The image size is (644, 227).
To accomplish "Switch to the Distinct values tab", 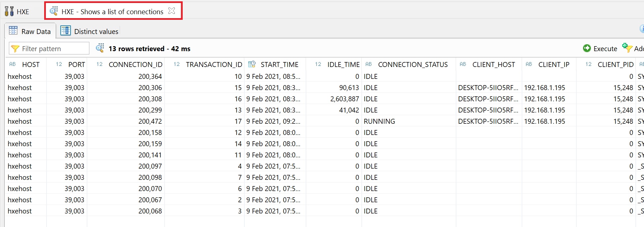I will [96, 32].
